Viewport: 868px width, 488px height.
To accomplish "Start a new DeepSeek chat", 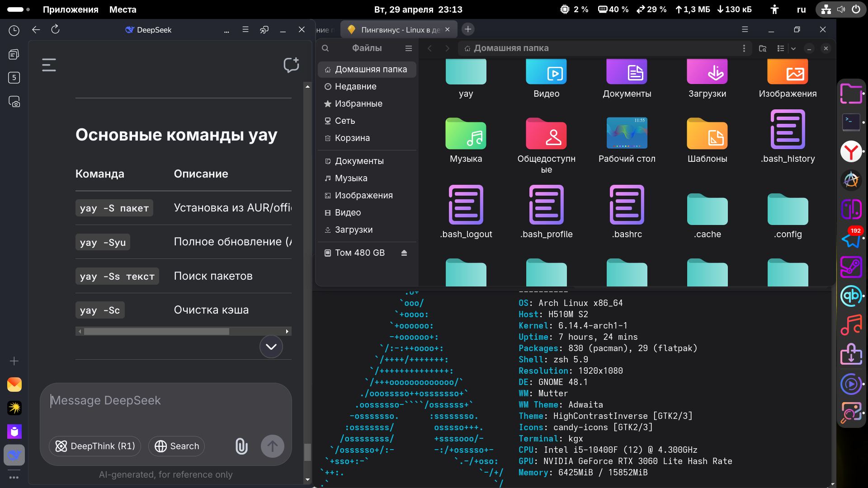I will click(x=291, y=65).
